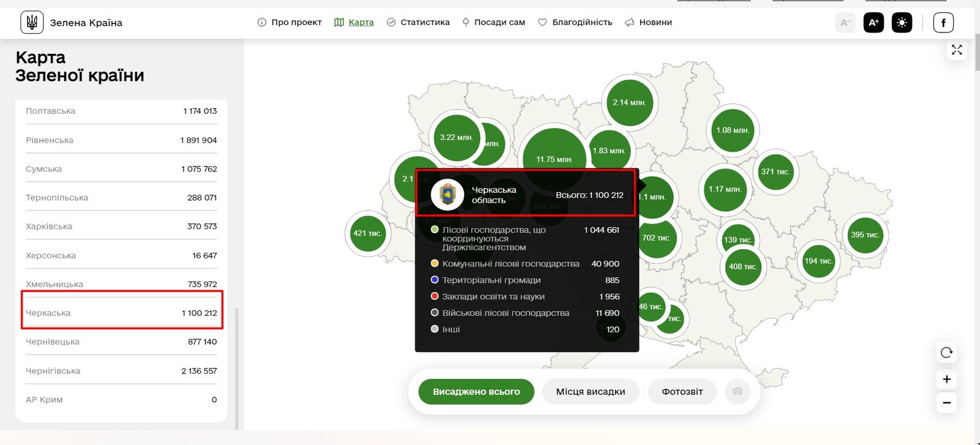Select the Полтавська row in the list
The height and width of the screenshot is (445, 980).
click(121, 111)
